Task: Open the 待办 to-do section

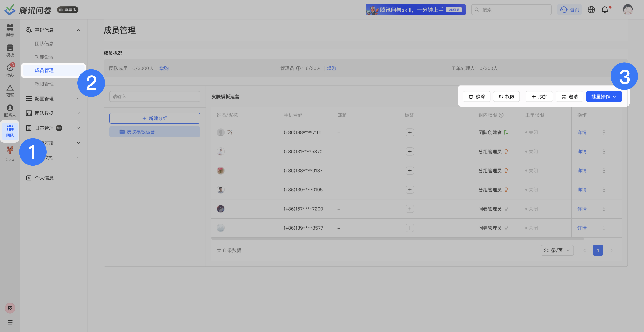Action: tap(10, 70)
